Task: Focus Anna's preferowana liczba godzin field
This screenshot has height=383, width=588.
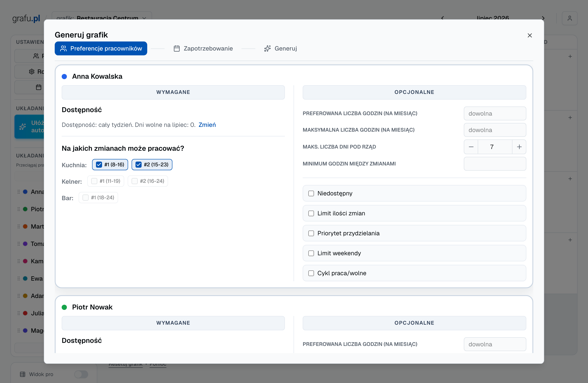Action: point(495,113)
